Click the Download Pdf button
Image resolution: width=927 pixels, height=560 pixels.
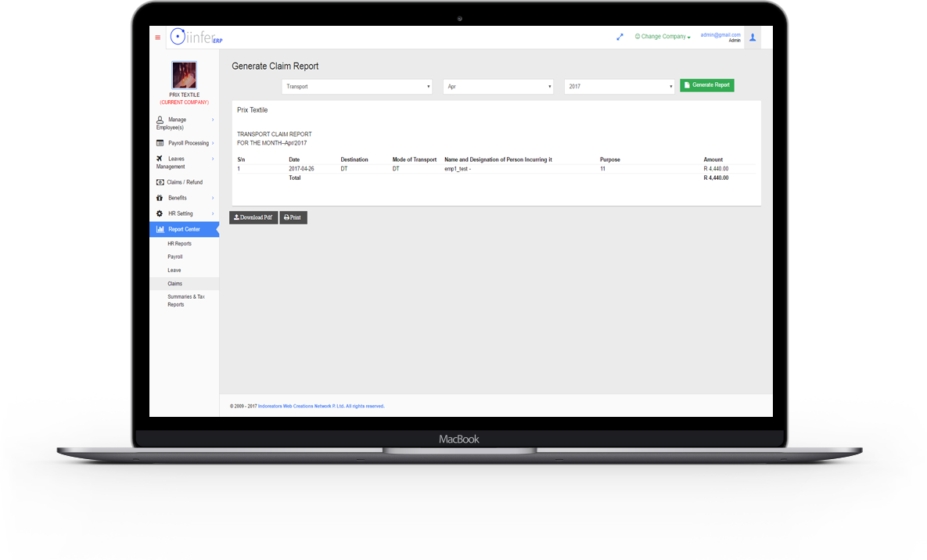click(253, 217)
